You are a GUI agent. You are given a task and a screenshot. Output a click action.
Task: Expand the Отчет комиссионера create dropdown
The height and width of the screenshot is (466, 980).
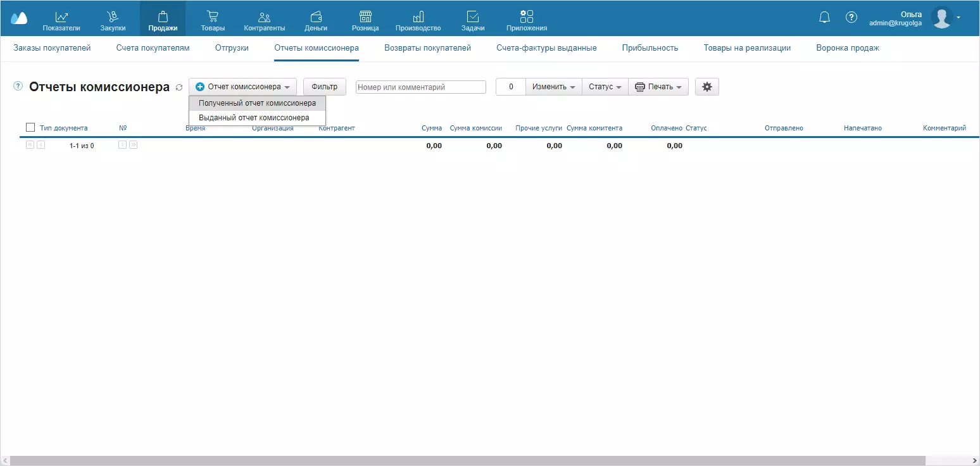pos(242,87)
